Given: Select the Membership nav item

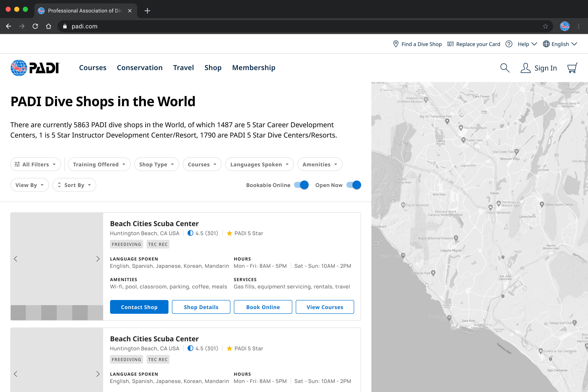Looking at the screenshot, I should pyautogui.click(x=254, y=67).
